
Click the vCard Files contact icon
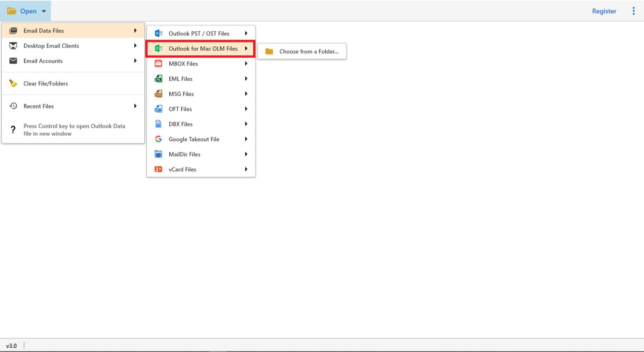[x=159, y=169]
